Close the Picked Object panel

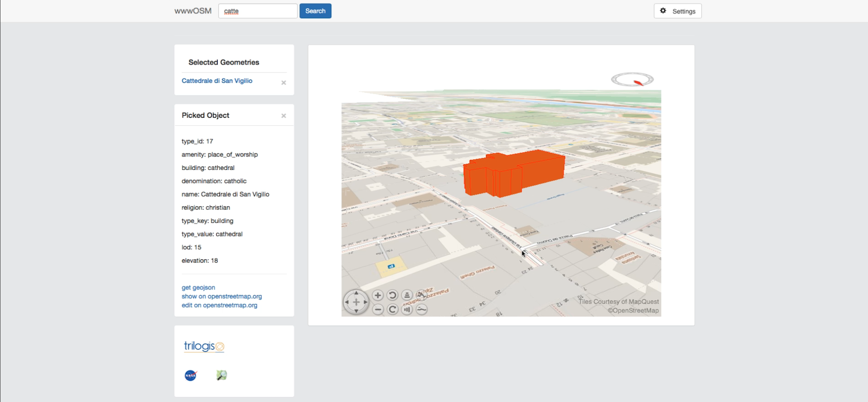click(x=284, y=116)
